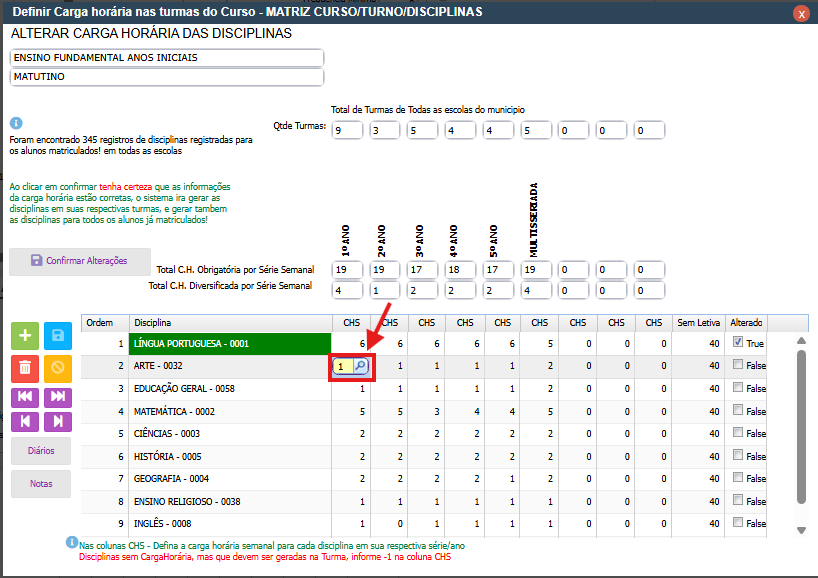Screen dimensions: 818x578
Task: Click the red trash delete icon
Action: point(25,367)
